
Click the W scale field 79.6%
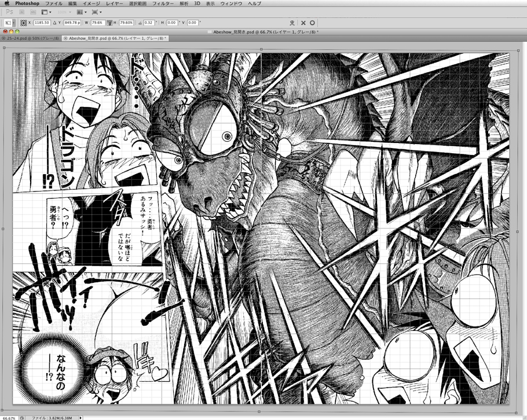coord(98,23)
